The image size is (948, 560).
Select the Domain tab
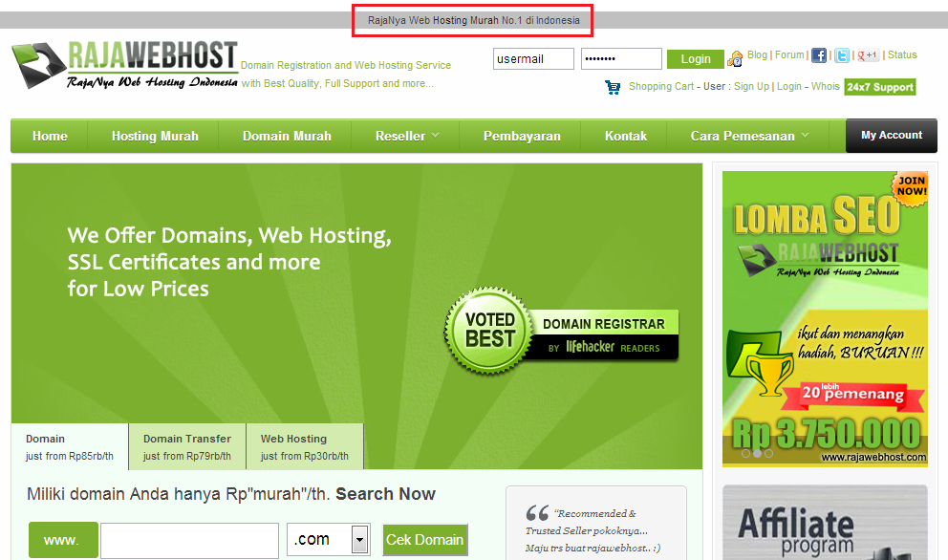pyautogui.click(x=70, y=447)
